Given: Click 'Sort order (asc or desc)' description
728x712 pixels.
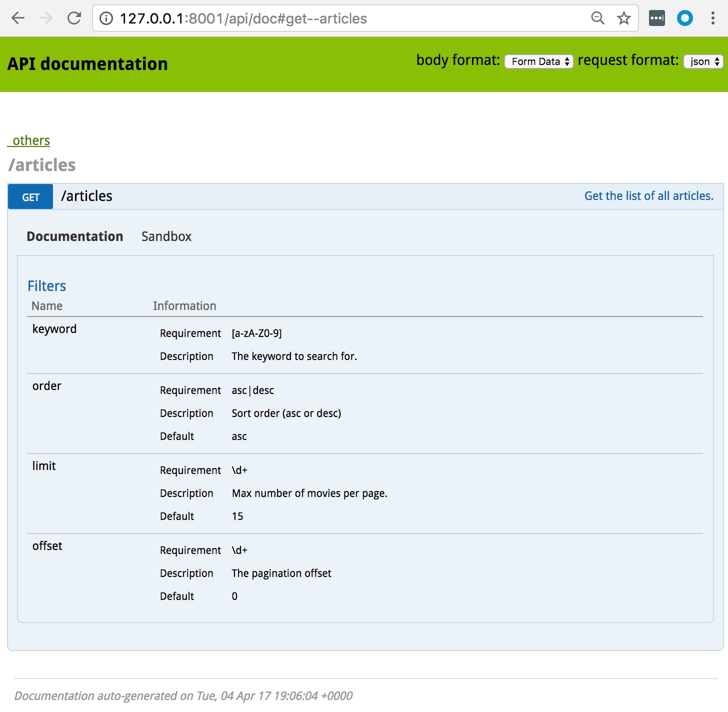Looking at the screenshot, I should [x=286, y=413].
